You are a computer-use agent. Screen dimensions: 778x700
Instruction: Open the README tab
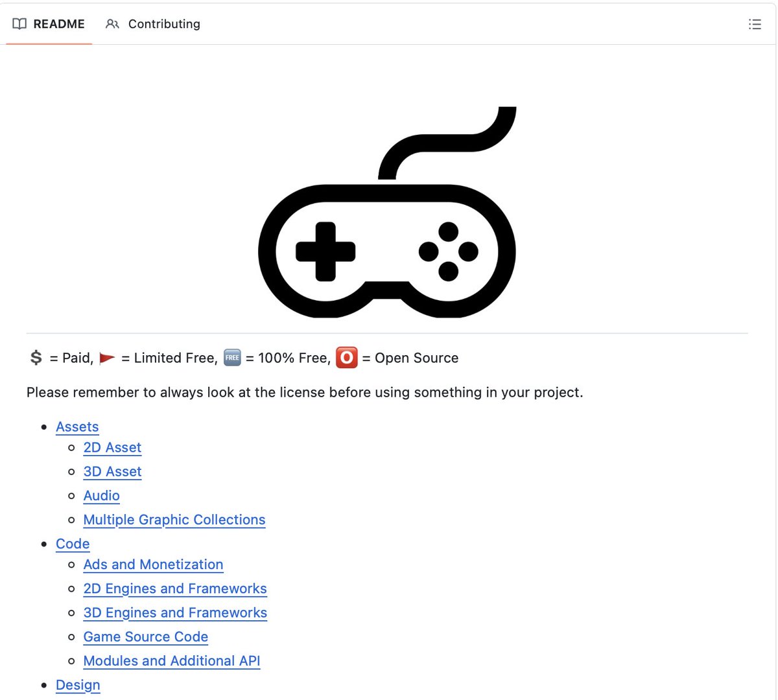pyautogui.click(x=49, y=24)
